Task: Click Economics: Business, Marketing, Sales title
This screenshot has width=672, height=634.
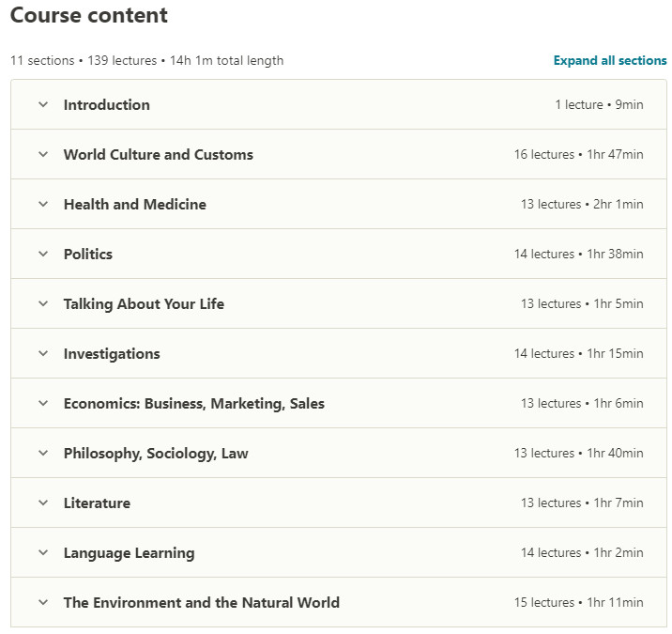Action: [193, 404]
